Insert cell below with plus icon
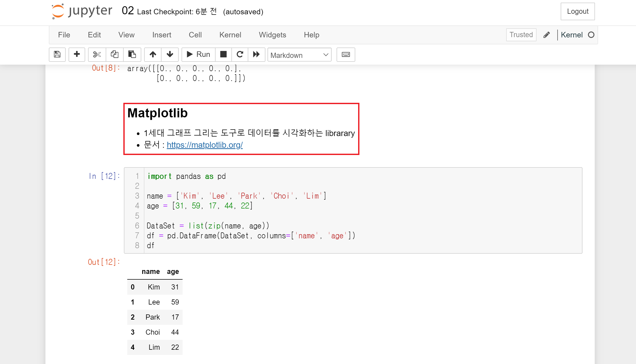 click(x=77, y=54)
